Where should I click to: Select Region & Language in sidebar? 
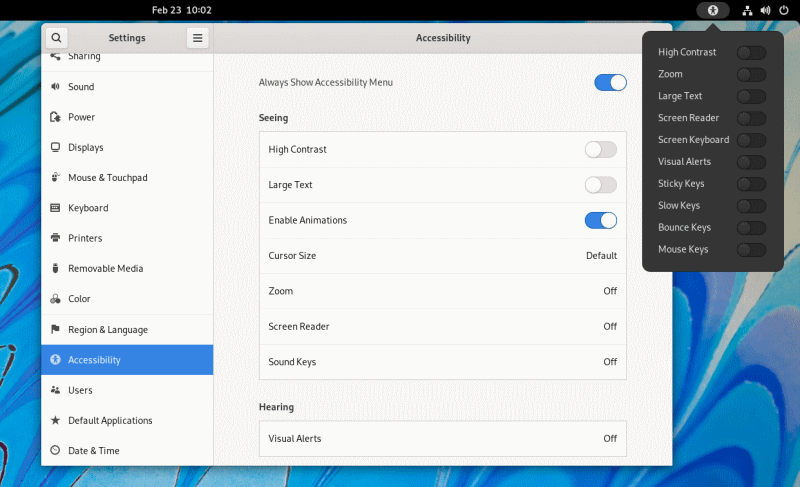pos(107,329)
